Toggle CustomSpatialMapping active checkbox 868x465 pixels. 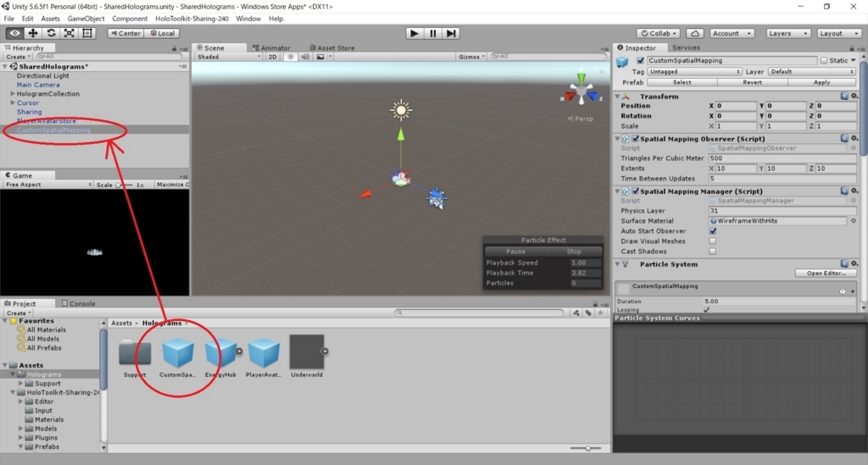(x=641, y=60)
